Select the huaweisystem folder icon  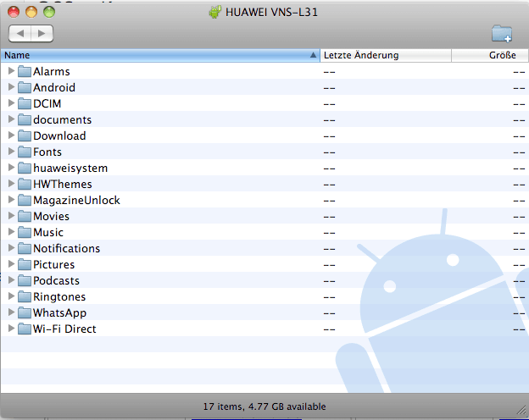pos(25,168)
